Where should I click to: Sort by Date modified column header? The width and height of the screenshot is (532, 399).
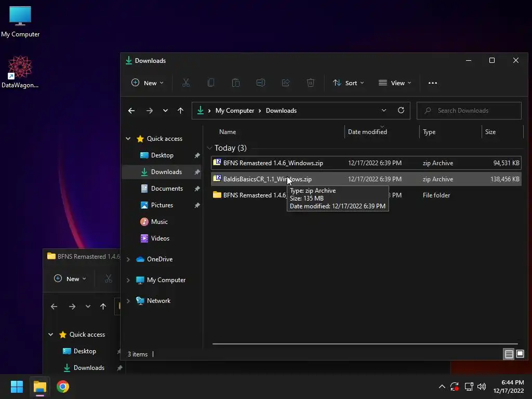click(x=367, y=131)
